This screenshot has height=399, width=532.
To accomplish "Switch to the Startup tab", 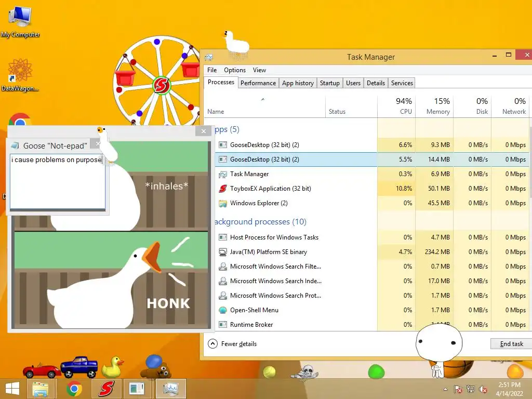I will tap(330, 83).
